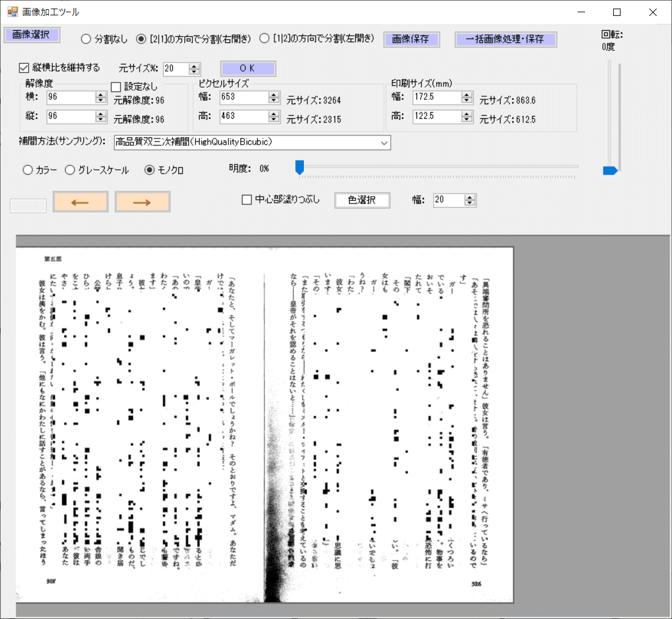672x619 pixels.
Task: Select the 分割なし radio option
Action: point(104,39)
